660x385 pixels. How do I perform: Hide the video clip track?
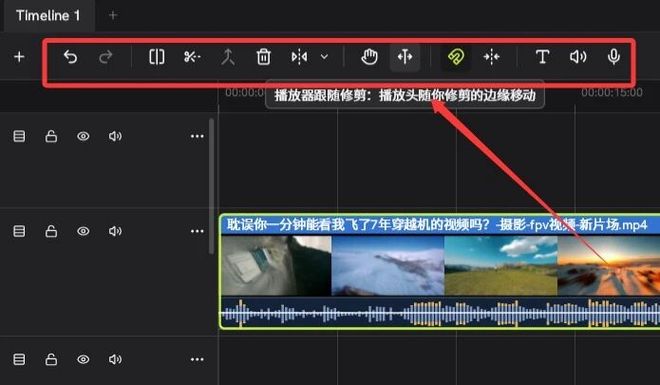coord(83,231)
